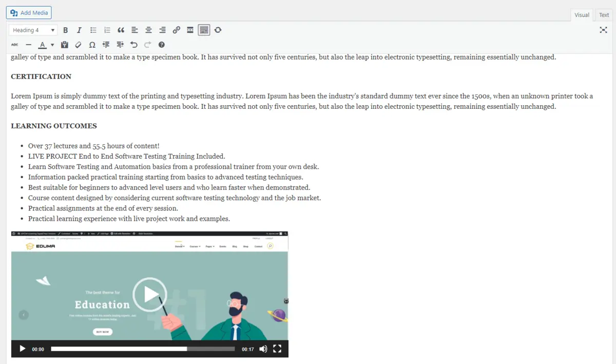Toggle paste as text

pos(64,45)
